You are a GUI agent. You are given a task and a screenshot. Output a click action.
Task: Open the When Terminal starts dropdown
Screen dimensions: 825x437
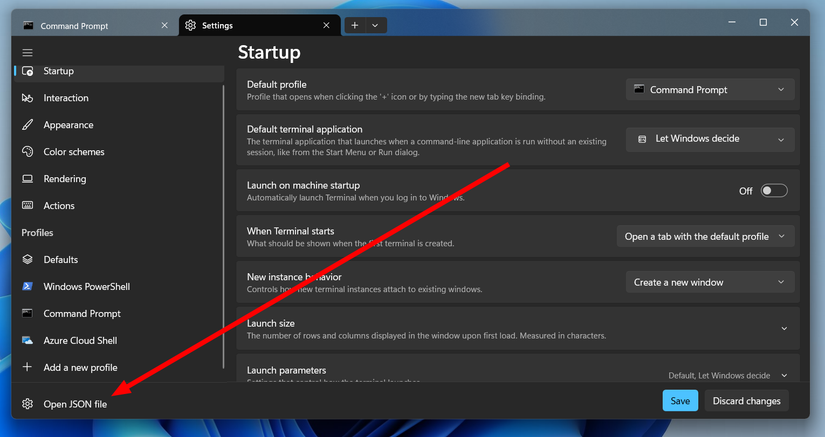(x=705, y=237)
